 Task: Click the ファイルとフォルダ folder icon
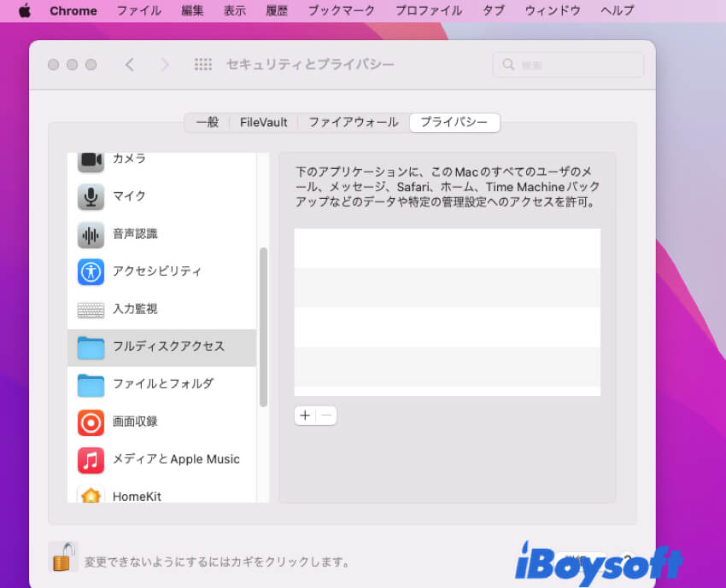91,385
